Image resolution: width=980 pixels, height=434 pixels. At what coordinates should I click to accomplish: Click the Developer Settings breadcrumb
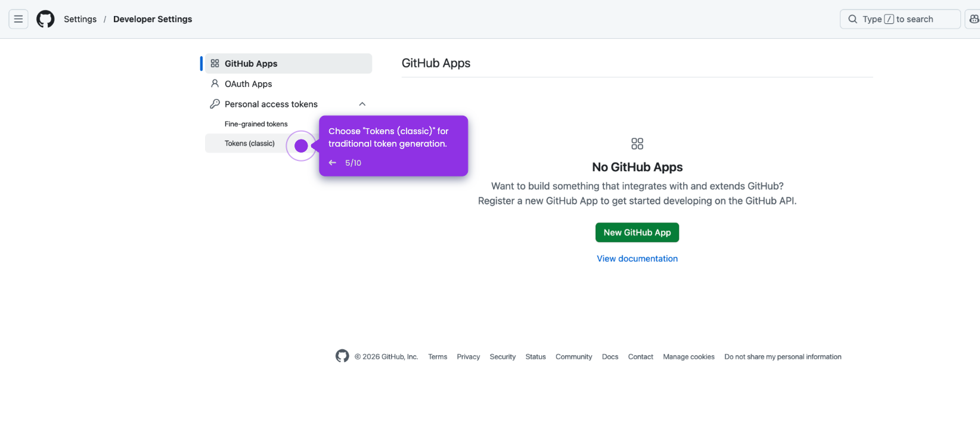pos(153,19)
